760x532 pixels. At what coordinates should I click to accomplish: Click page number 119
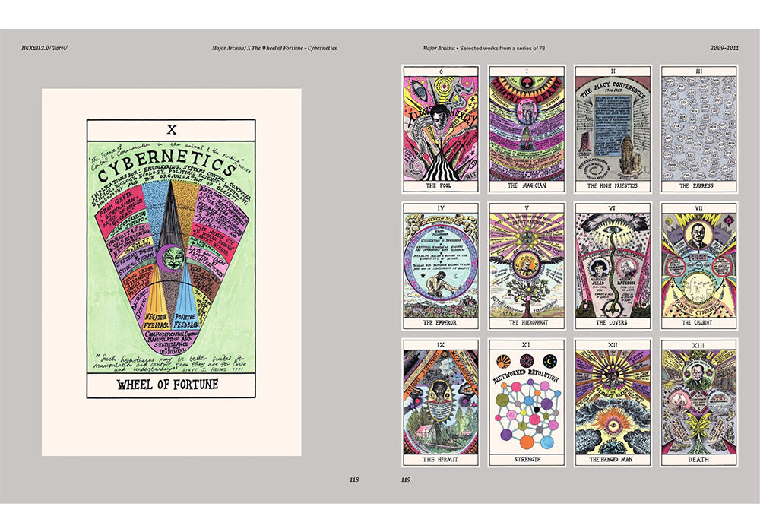pos(406,480)
